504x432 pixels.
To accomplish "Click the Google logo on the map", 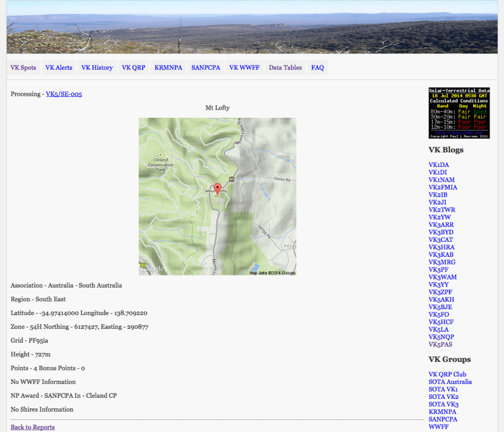I will click(x=152, y=268).
